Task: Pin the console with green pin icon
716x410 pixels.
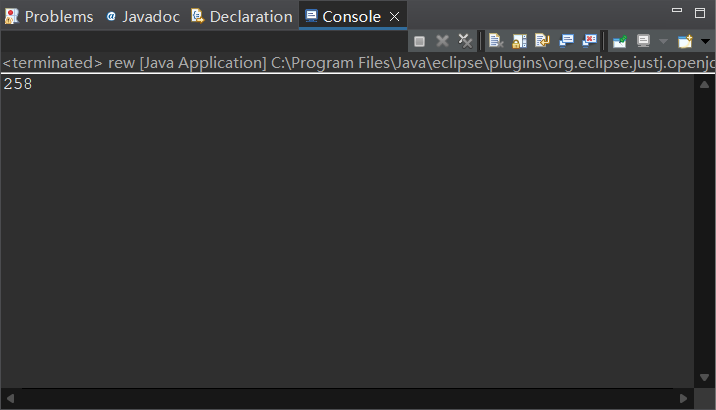Action: pyautogui.click(x=620, y=41)
